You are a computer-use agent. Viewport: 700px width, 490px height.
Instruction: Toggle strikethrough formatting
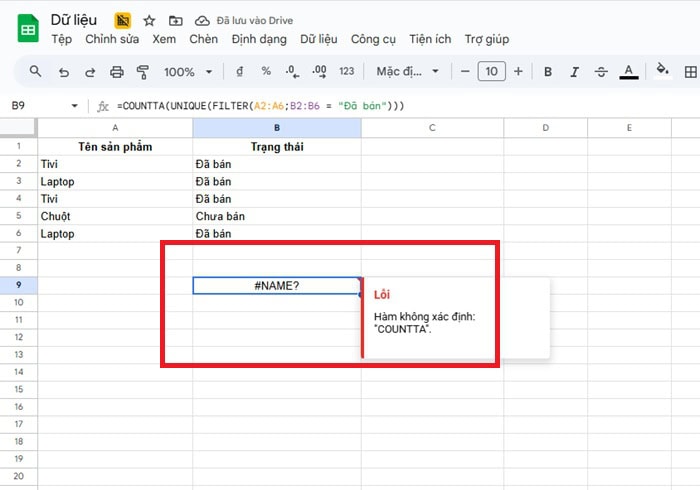point(601,72)
